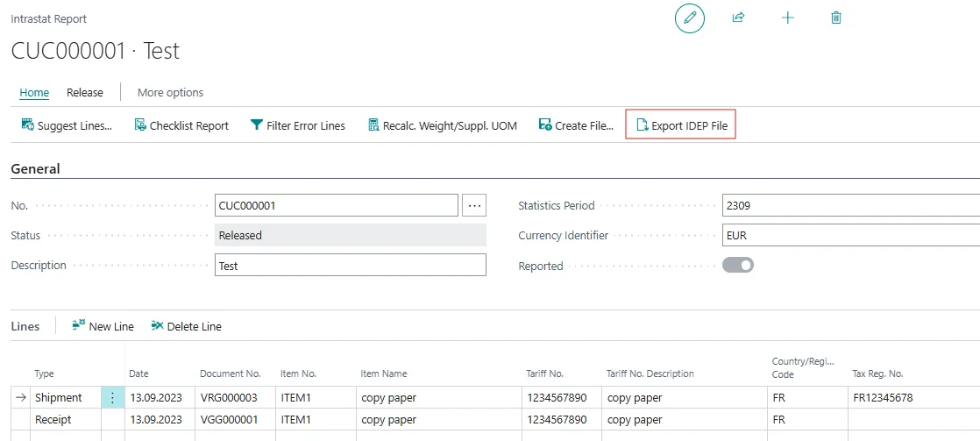Open Shipment row three-dot menu
Image resolution: width=980 pixels, height=441 pixels.
coord(112,397)
